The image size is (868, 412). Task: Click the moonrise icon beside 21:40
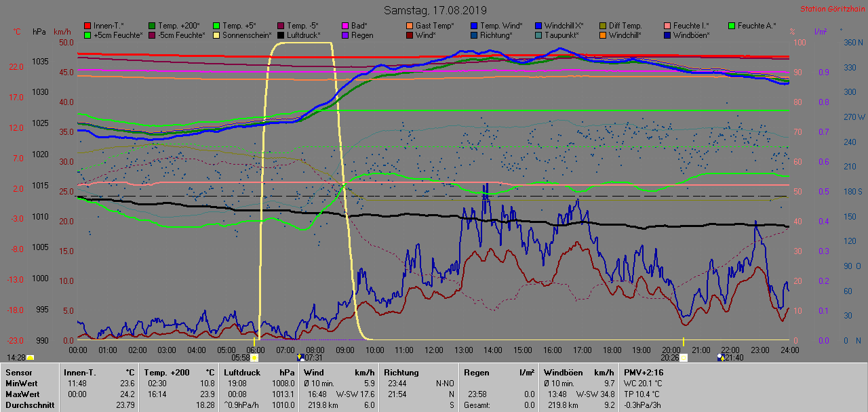[721, 356]
